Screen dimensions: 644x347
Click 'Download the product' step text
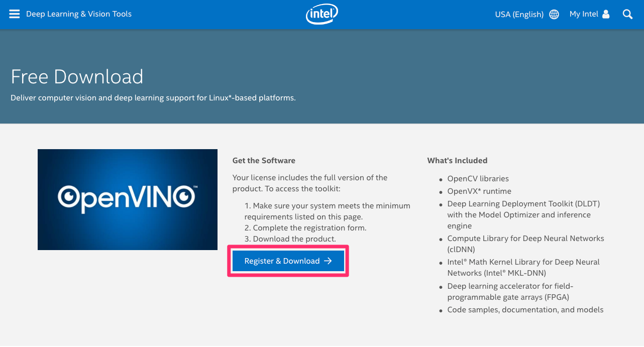[x=294, y=239]
